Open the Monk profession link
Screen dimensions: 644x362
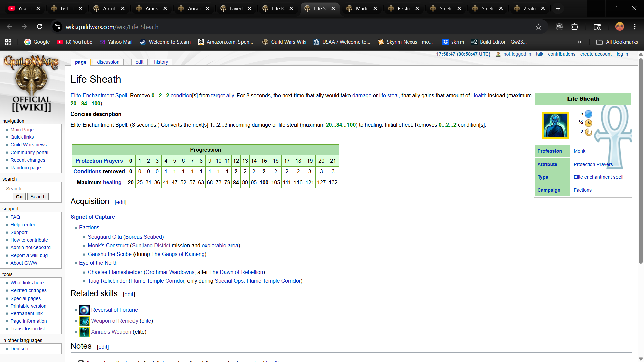tap(579, 151)
